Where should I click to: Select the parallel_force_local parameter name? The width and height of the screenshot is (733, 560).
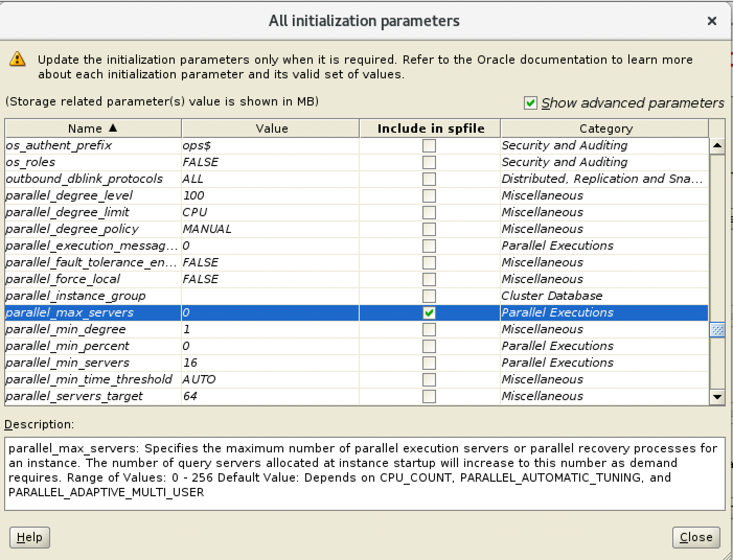(93, 279)
